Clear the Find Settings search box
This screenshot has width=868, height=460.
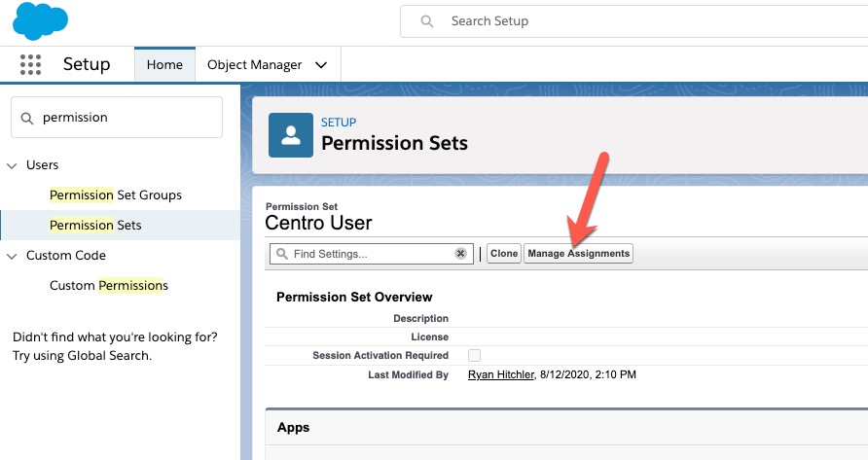click(460, 254)
